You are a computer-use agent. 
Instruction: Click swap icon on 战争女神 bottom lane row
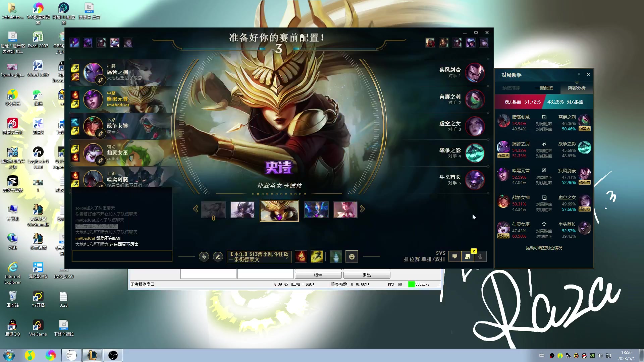click(x=100, y=134)
